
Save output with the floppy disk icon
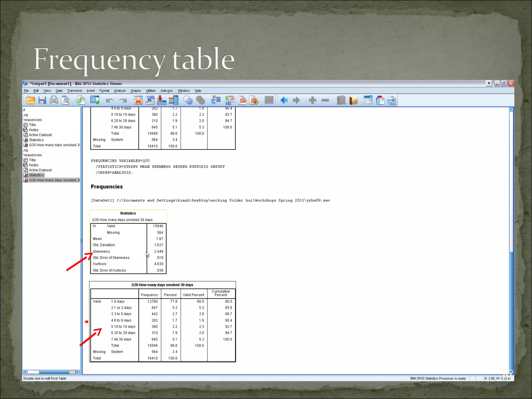click(42, 100)
